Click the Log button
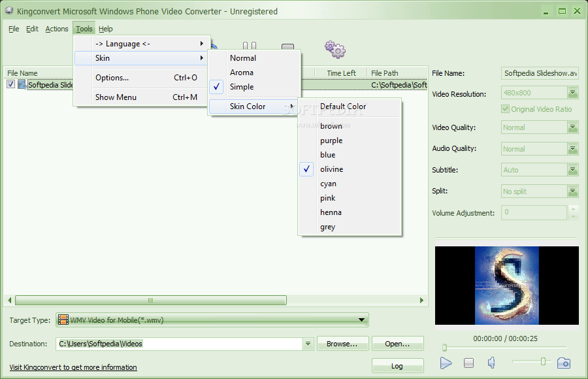This screenshot has width=588, height=379. [397, 366]
